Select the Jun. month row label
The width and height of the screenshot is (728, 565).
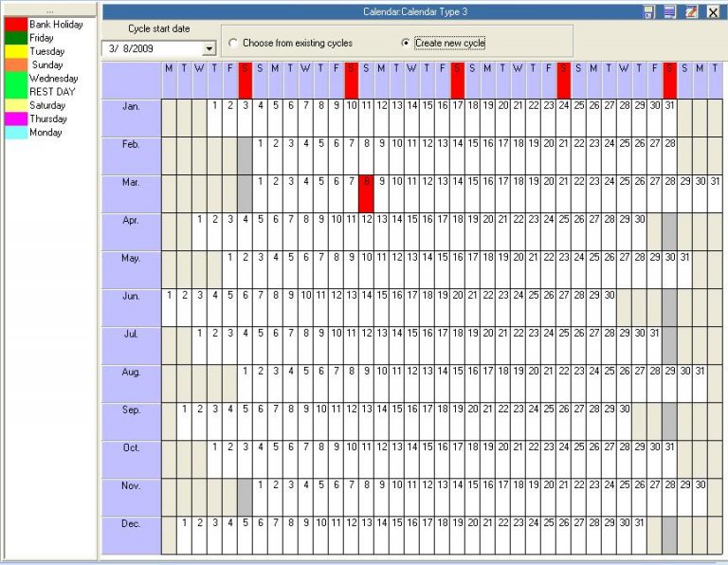pyautogui.click(x=132, y=308)
